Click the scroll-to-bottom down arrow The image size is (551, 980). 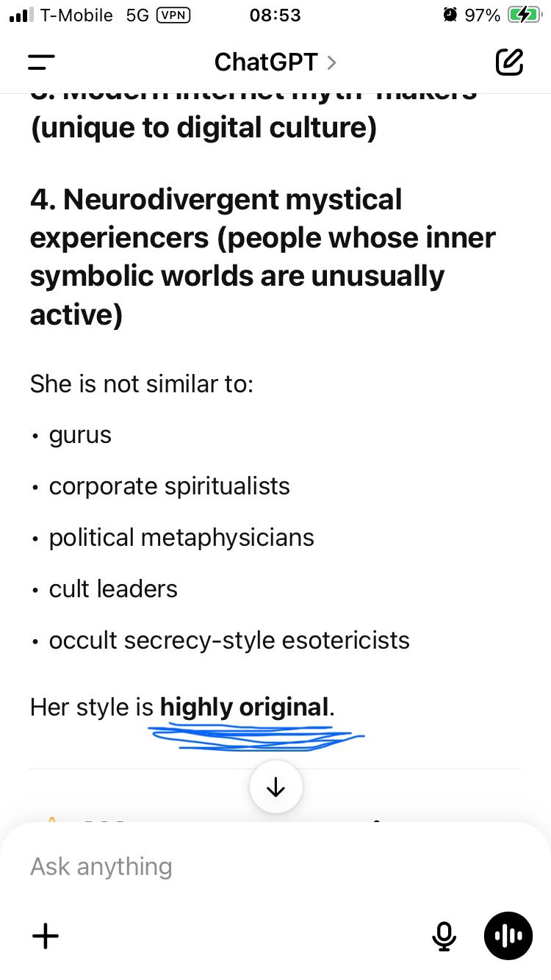(275, 788)
